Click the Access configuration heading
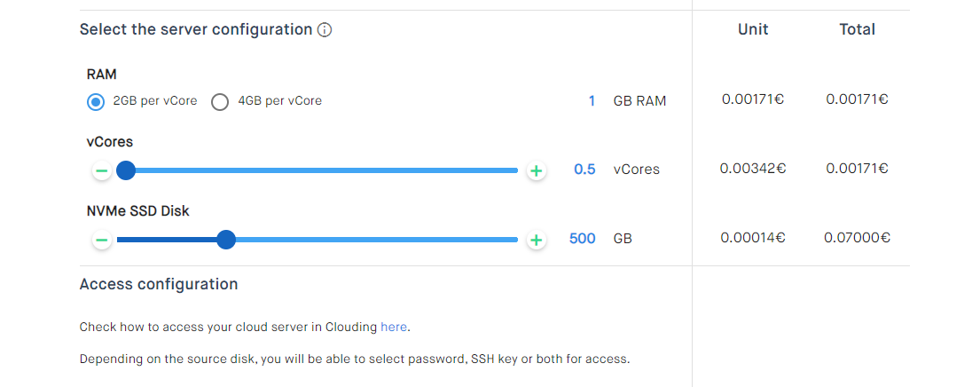Image resolution: width=980 pixels, height=387 pixels. 159,284
